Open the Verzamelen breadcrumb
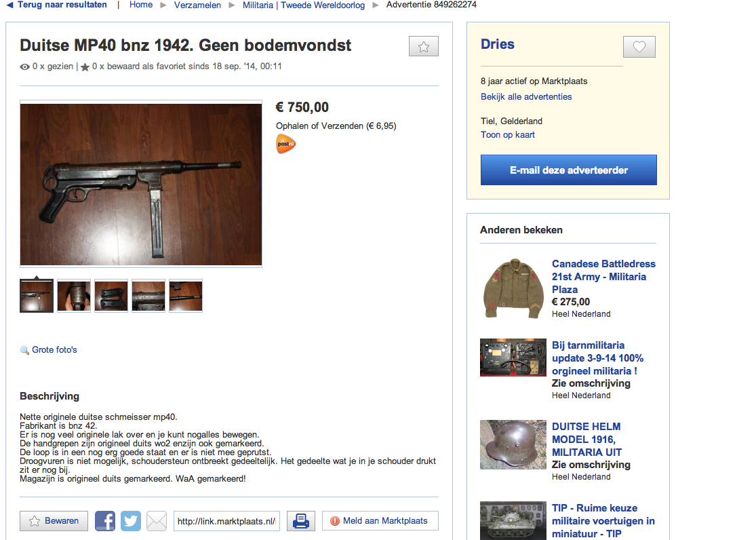 click(197, 5)
